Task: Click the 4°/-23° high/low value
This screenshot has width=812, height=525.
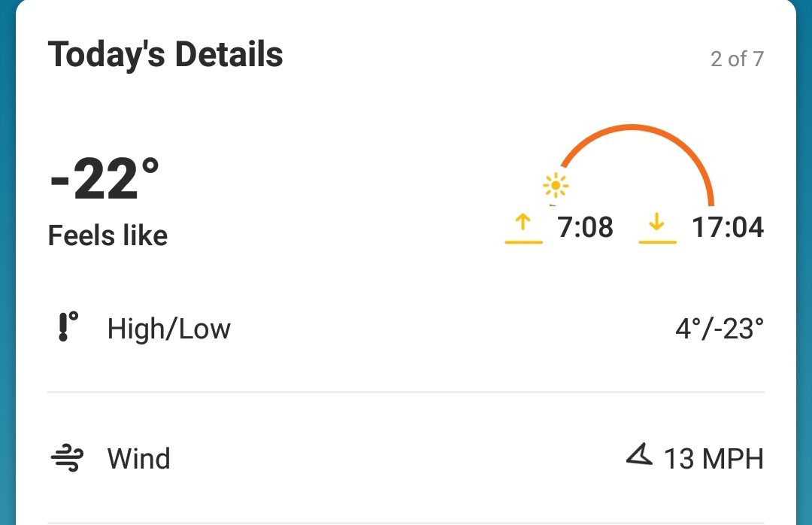Action: pos(720,329)
